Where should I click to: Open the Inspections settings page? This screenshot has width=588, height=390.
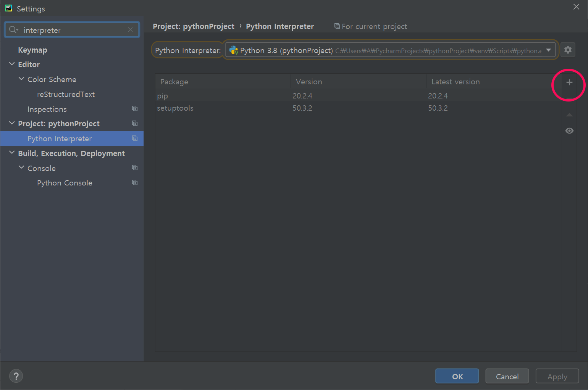pyautogui.click(x=47, y=109)
